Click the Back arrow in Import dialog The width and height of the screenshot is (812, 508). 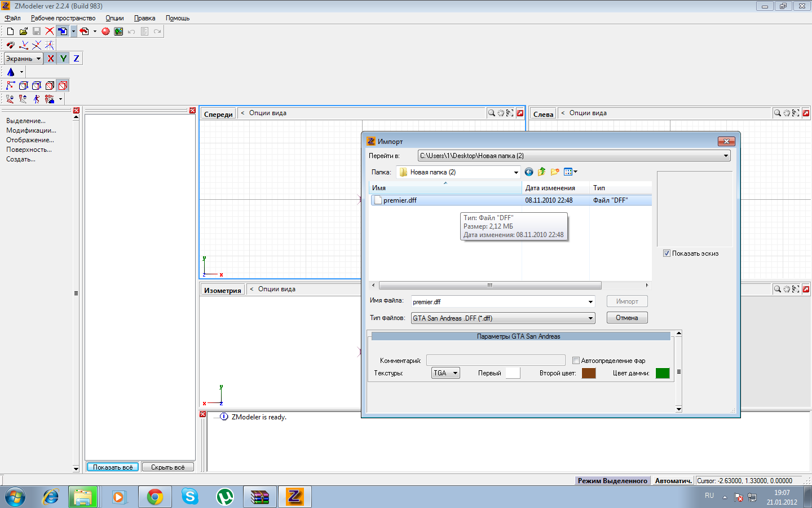pos(528,172)
